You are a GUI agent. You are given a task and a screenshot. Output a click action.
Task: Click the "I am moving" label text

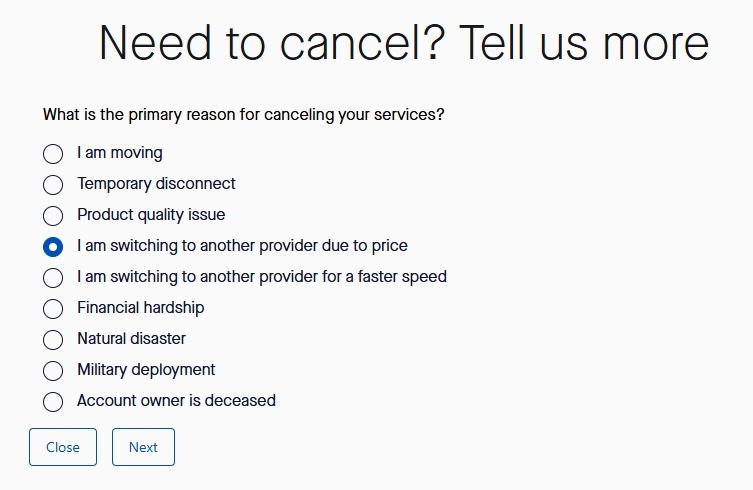click(x=120, y=153)
